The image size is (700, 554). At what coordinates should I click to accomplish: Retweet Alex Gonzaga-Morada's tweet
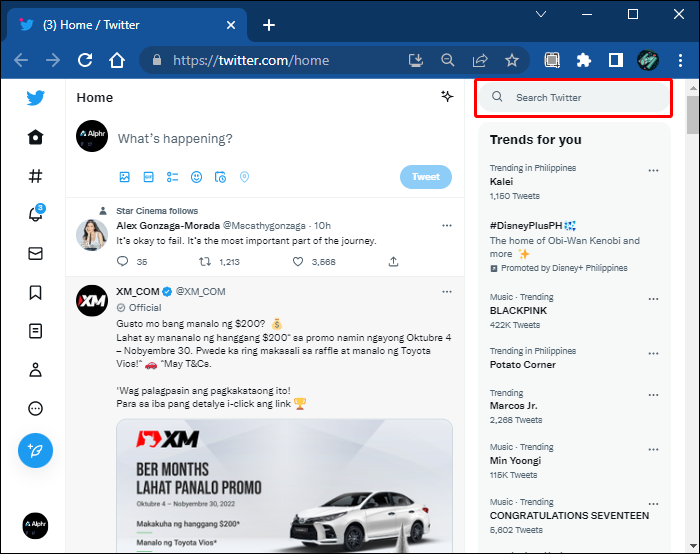[x=205, y=262]
